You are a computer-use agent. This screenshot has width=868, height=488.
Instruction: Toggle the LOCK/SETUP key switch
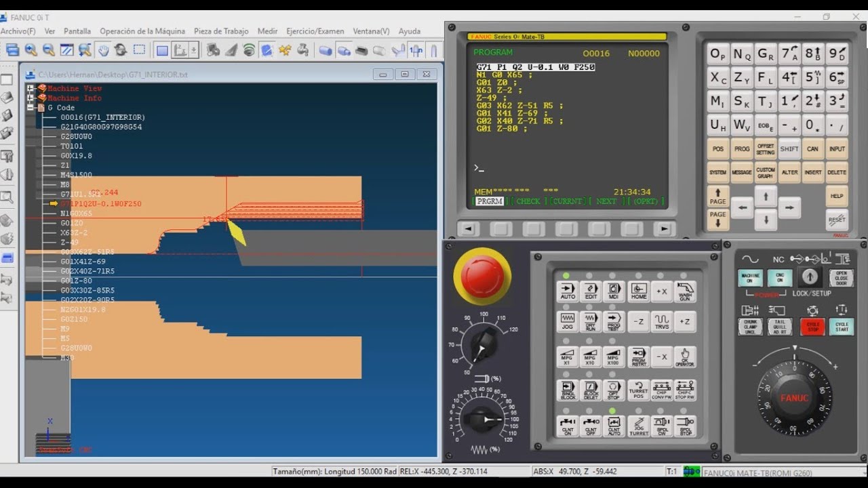(x=810, y=277)
